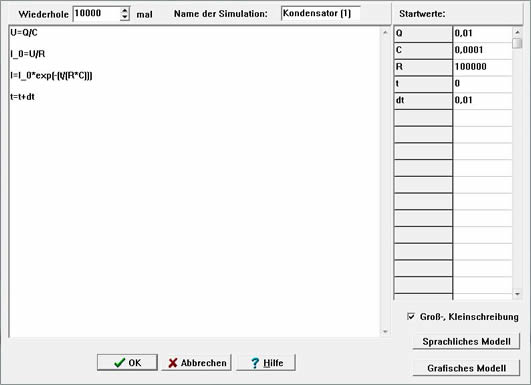Viewport: 531px width, 385px height.
Task: Decrease the Wiederhole count with down arrow
Action: pos(125,17)
